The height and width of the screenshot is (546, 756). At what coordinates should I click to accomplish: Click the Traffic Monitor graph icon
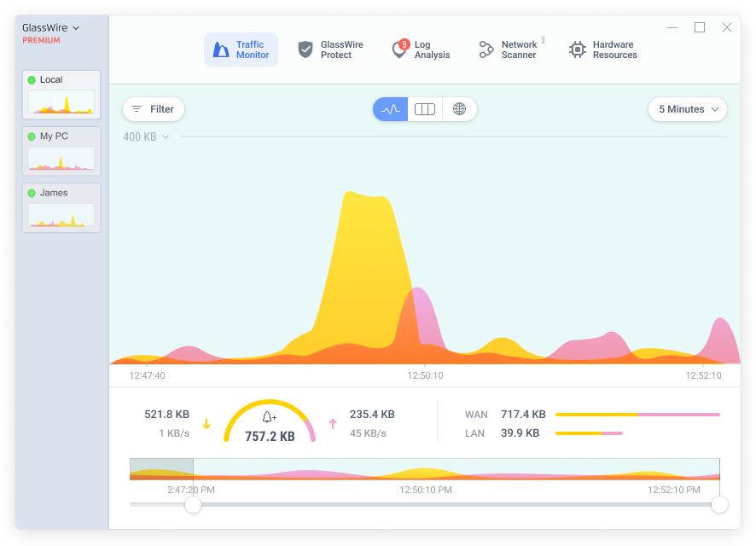pyautogui.click(x=221, y=49)
